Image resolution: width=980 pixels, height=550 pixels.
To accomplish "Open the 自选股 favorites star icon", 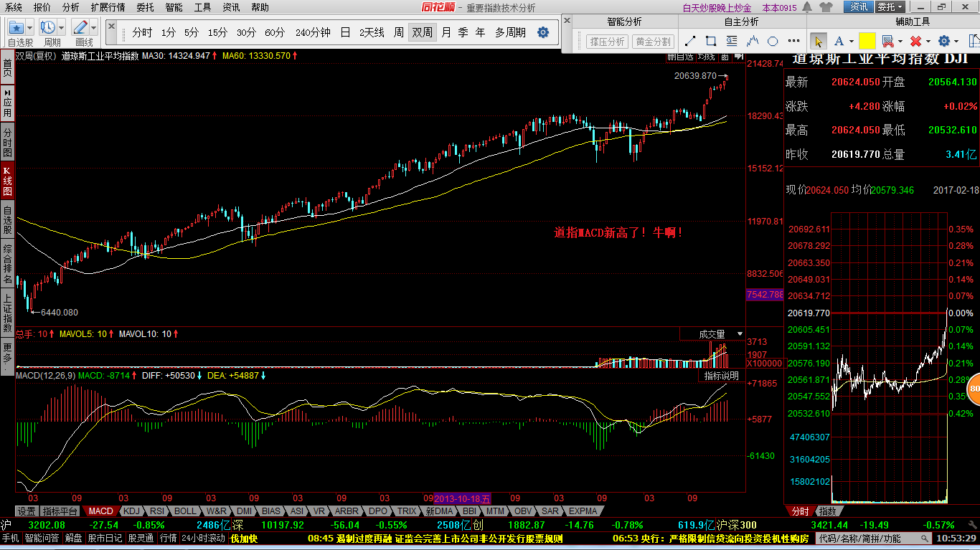I will click(16, 27).
